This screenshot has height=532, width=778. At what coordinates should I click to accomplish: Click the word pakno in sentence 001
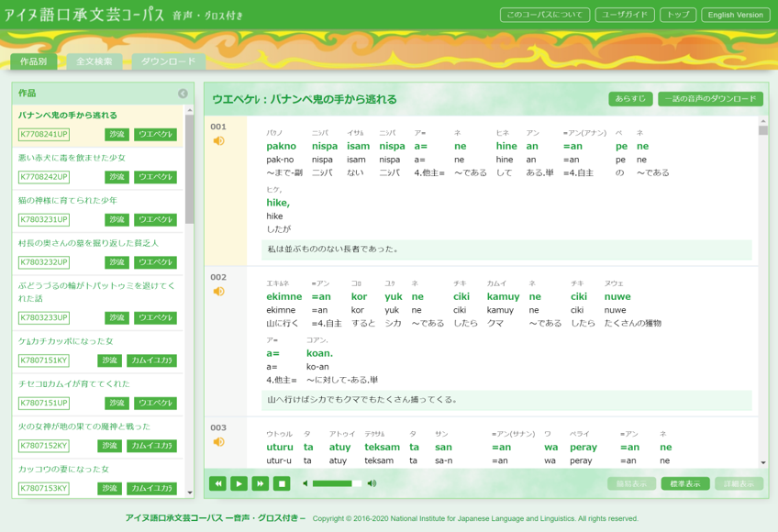pos(282,147)
